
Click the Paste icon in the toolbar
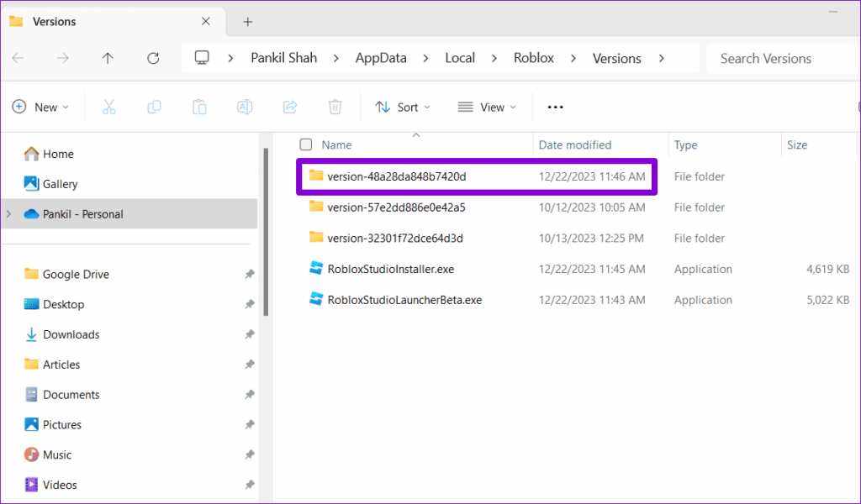pyautogui.click(x=199, y=107)
